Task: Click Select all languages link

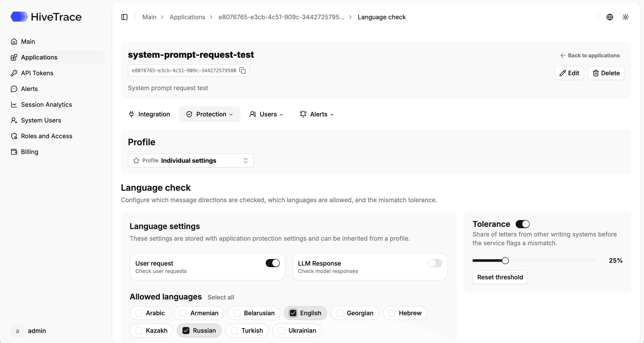Action: coord(221,297)
